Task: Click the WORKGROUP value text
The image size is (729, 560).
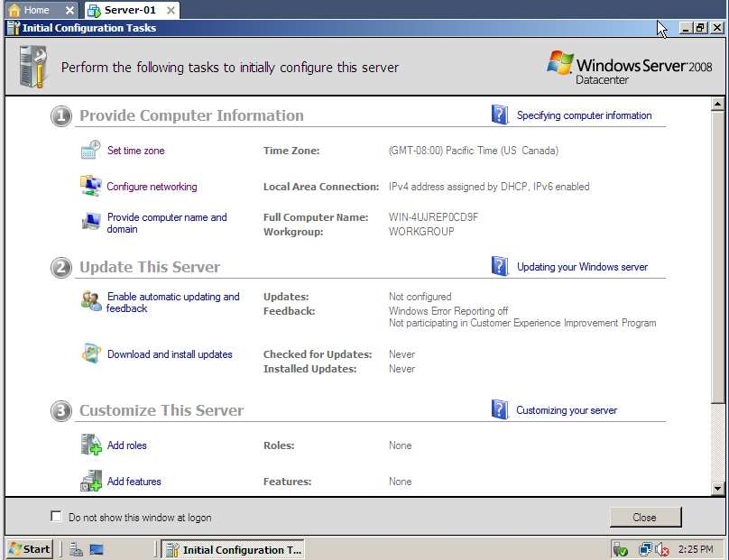Action: point(421,232)
